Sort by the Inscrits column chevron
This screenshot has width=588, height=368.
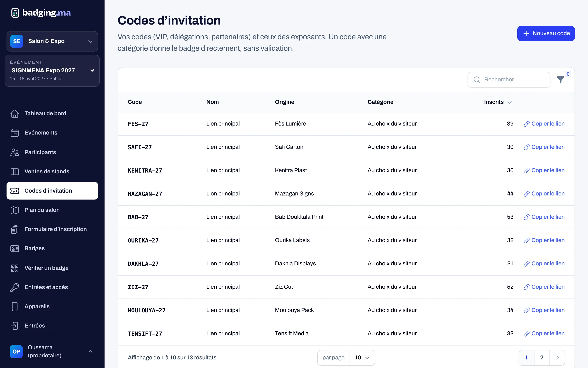[510, 102]
